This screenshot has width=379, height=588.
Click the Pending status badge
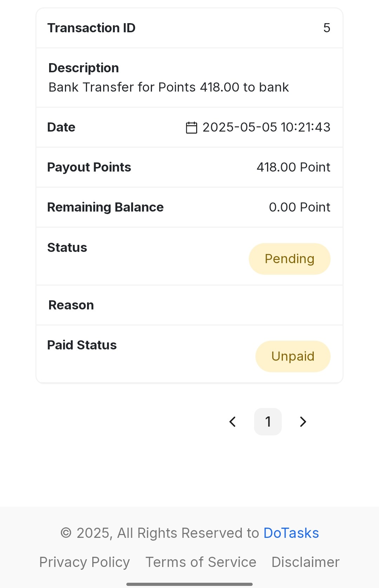(290, 259)
